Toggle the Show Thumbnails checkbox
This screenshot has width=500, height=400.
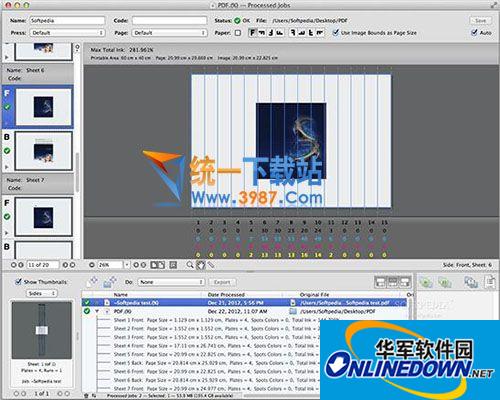pyautogui.click(x=19, y=282)
